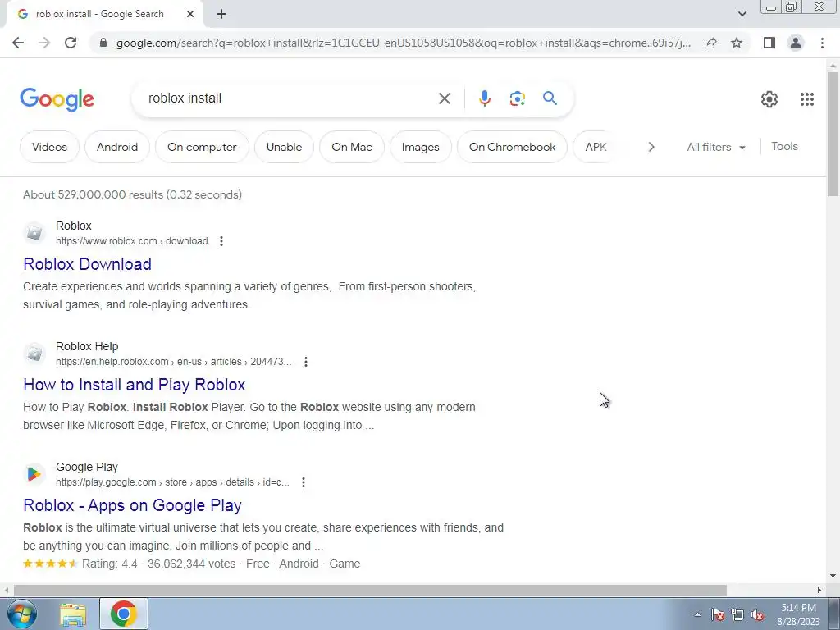This screenshot has height=630, width=840.
Task: Open more options for roblox.com download result
Action: (x=221, y=241)
